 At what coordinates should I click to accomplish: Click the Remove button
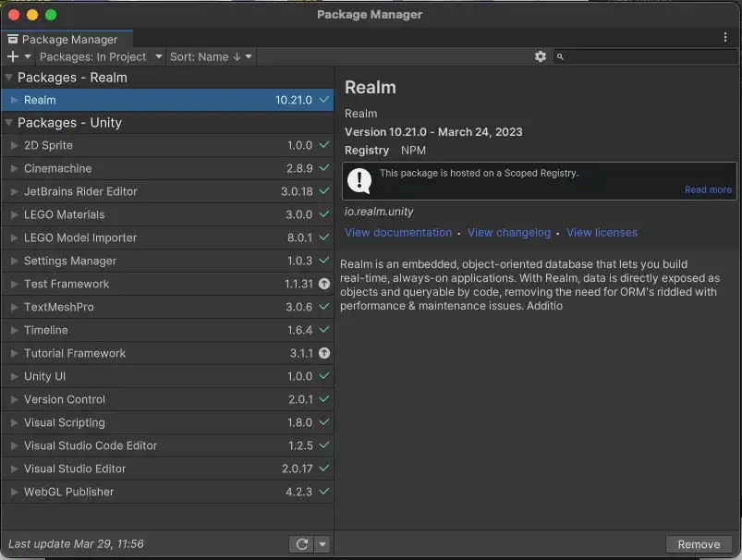coord(699,544)
